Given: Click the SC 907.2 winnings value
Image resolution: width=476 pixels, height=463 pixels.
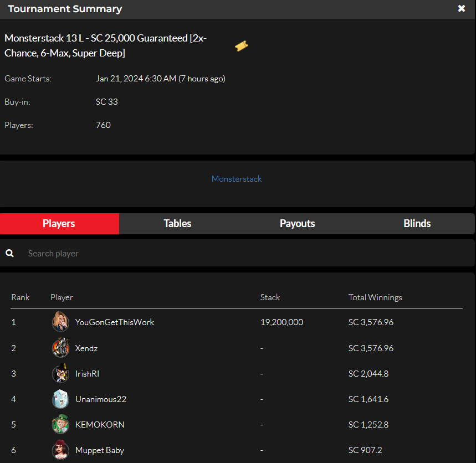Looking at the screenshot, I should point(365,450).
